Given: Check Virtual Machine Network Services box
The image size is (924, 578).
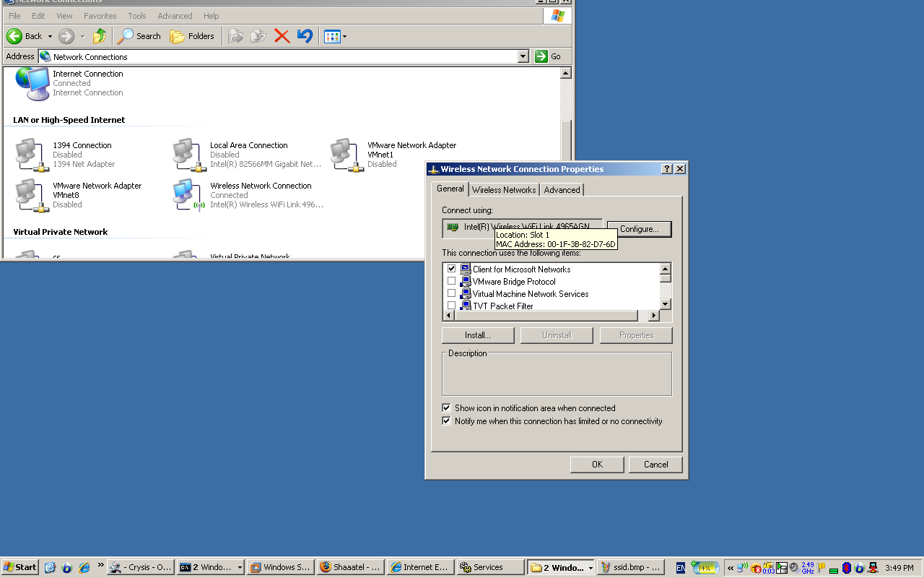Looking at the screenshot, I should pos(451,293).
